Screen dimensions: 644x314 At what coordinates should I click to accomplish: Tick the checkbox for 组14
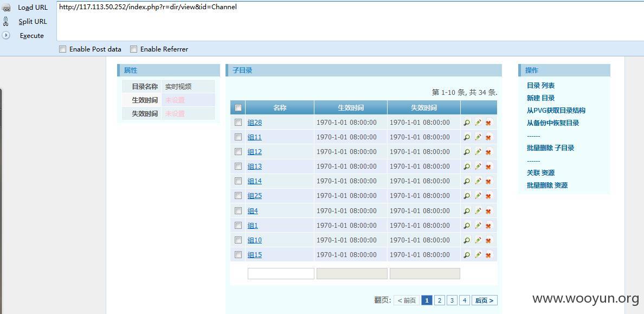(238, 181)
